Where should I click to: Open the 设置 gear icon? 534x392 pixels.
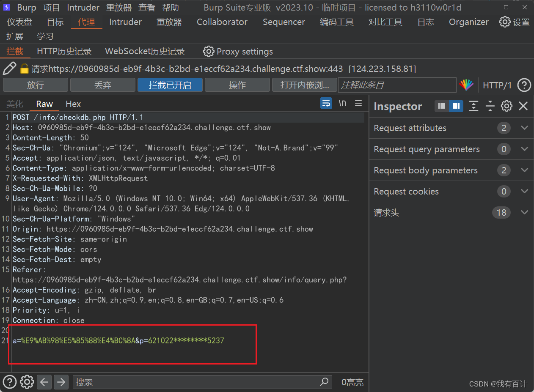coord(505,22)
